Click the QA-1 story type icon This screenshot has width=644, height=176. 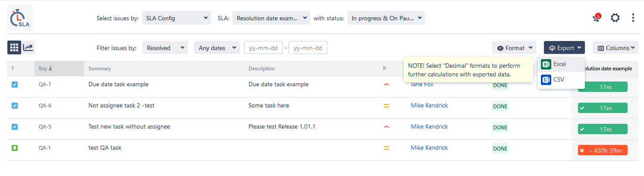point(15,148)
